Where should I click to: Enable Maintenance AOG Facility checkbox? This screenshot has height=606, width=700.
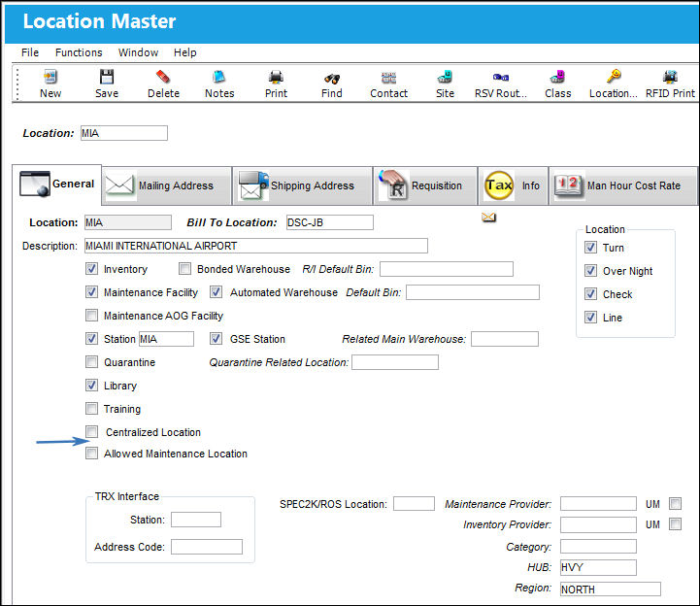(91, 316)
